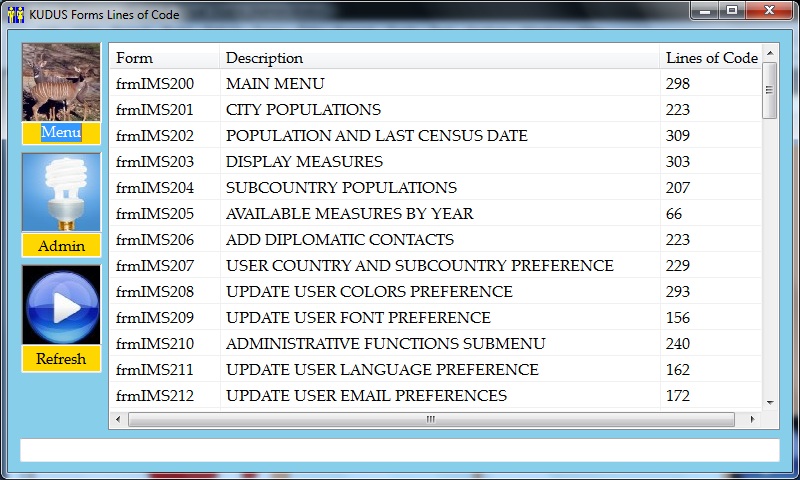Select UPDATE USER FONT PREFERENCE row
Viewport: 800px width, 480px height.
click(358, 318)
